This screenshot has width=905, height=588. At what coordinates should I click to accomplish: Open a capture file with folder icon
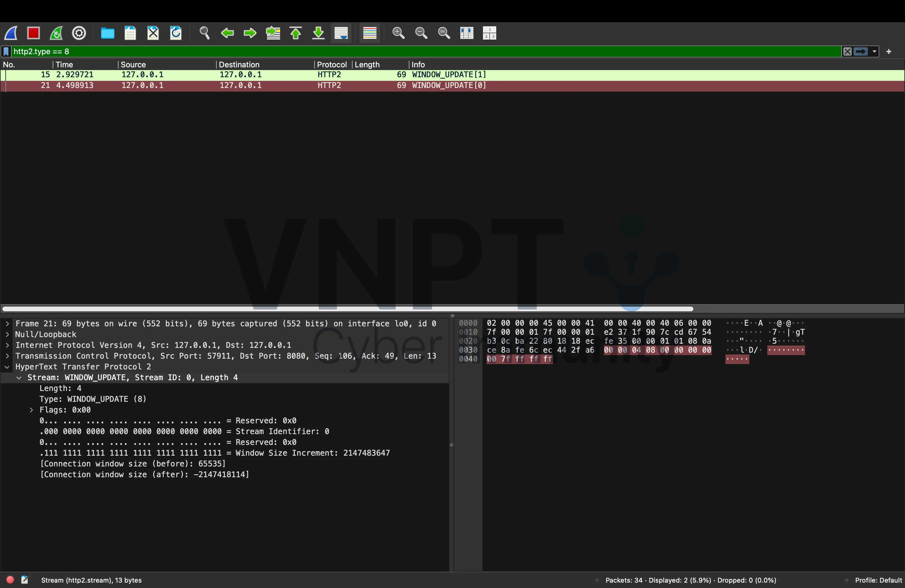tap(107, 33)
